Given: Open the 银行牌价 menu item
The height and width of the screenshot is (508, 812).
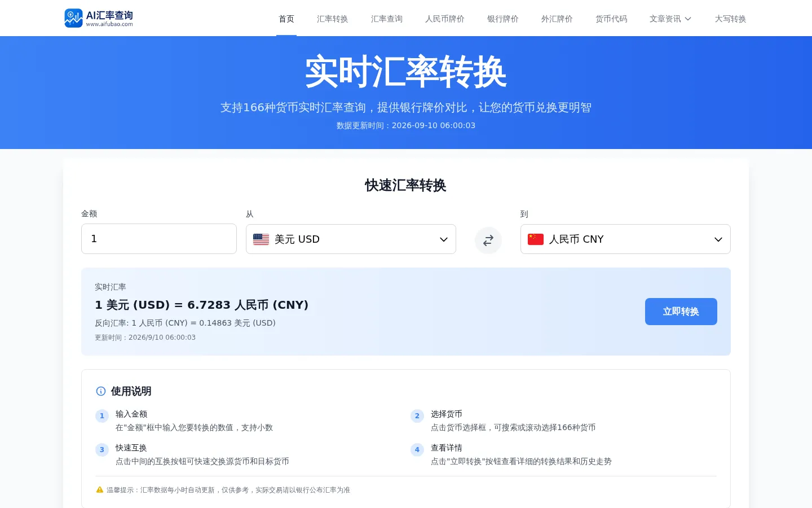Looking at the screenshot, I should pos(503,19).
